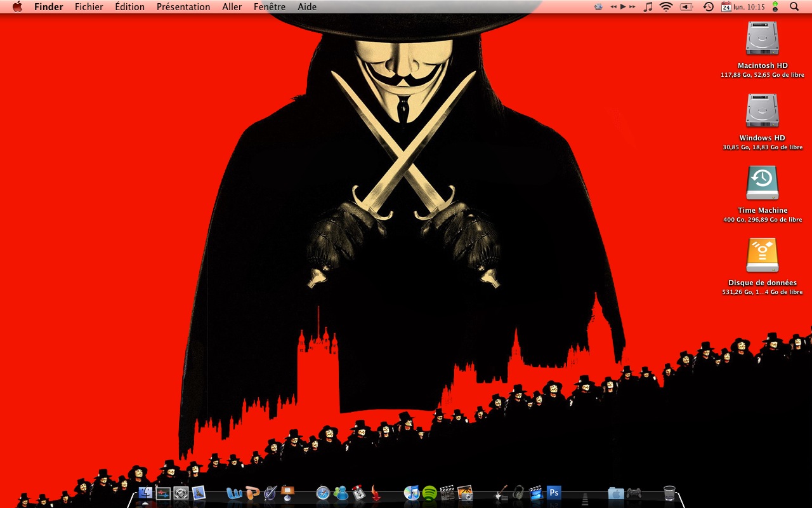Open the Aide menu
This screenshot has width=812, height=508.
pyautogui.click(x=307, y=7)
